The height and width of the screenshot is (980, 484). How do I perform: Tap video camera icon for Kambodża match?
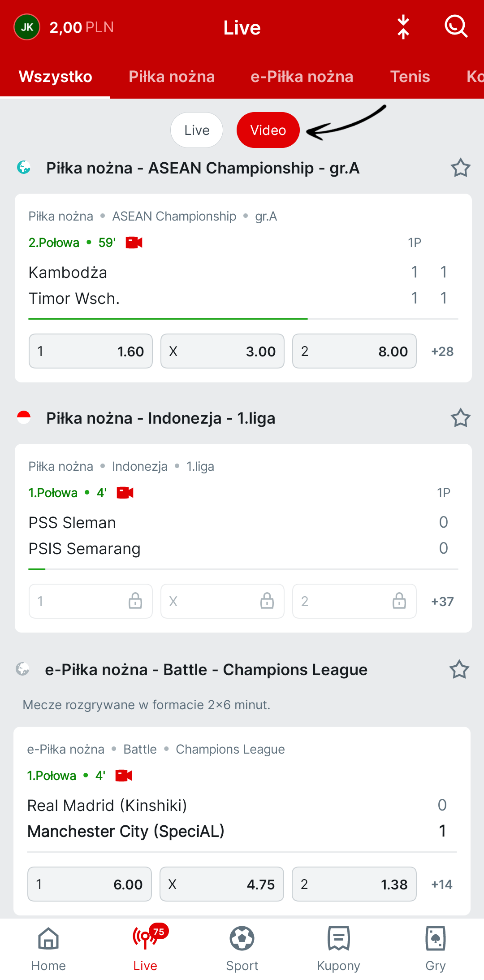click(x=134, y=243)
